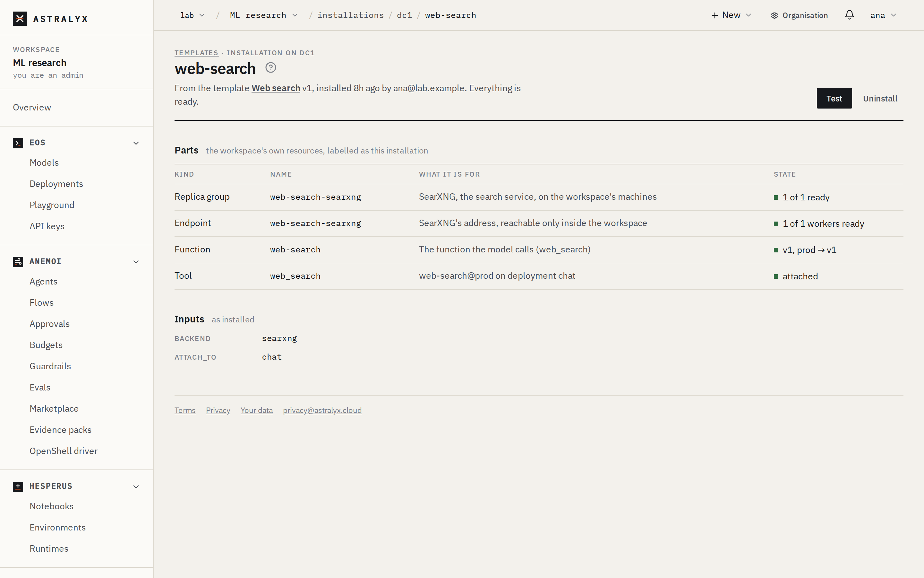Viewport: 924px width, 578px height.
Task: Click the Anemoi section icon
Action: tap(18, 262)
